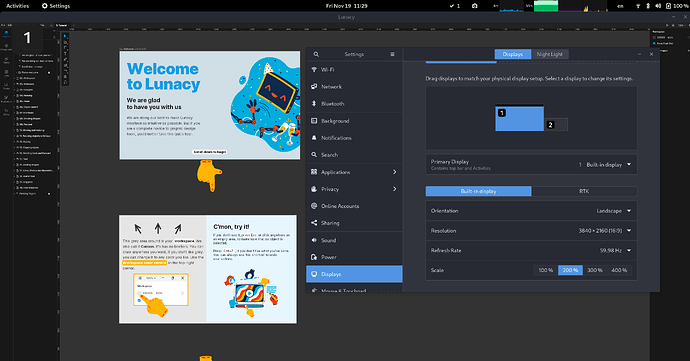Open the clock showing Fri Nov 19
This screenshot has width=690, height=361.
[346, 6]
